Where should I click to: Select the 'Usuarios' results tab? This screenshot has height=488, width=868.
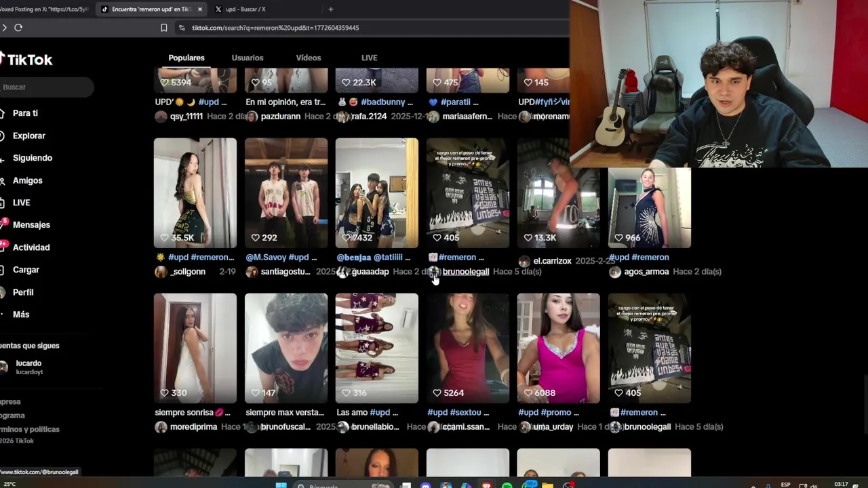[248, 58]
